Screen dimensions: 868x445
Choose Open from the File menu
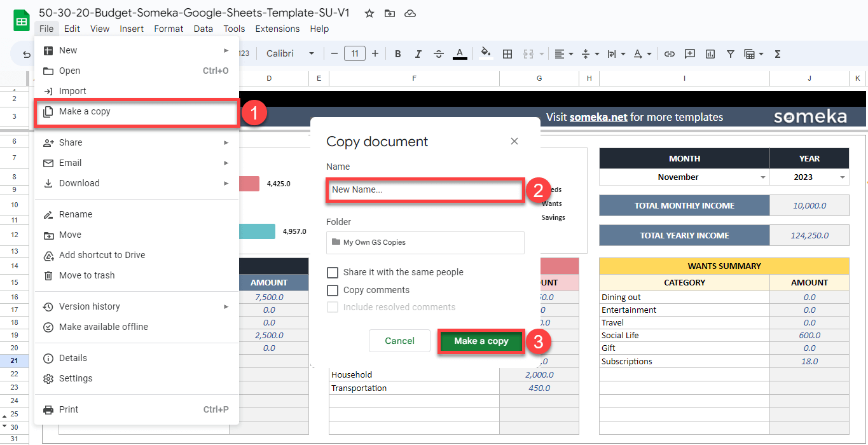pos(136,71)
